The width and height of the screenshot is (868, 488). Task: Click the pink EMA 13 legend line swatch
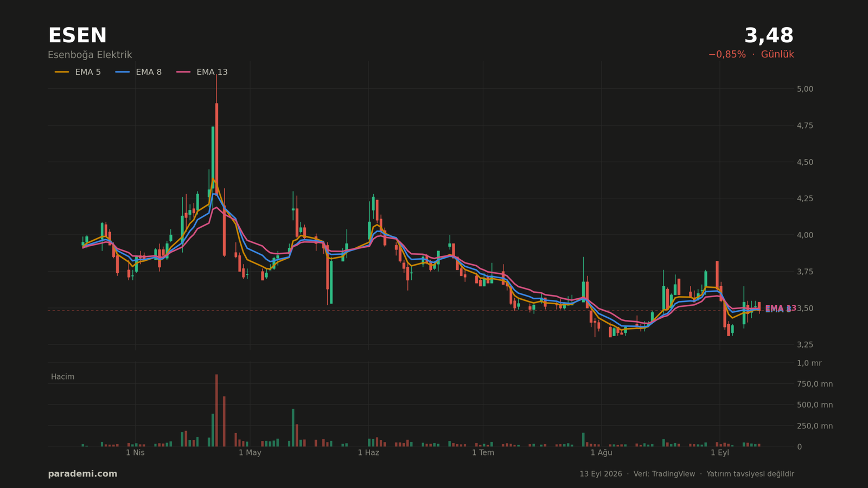(183, 72)
